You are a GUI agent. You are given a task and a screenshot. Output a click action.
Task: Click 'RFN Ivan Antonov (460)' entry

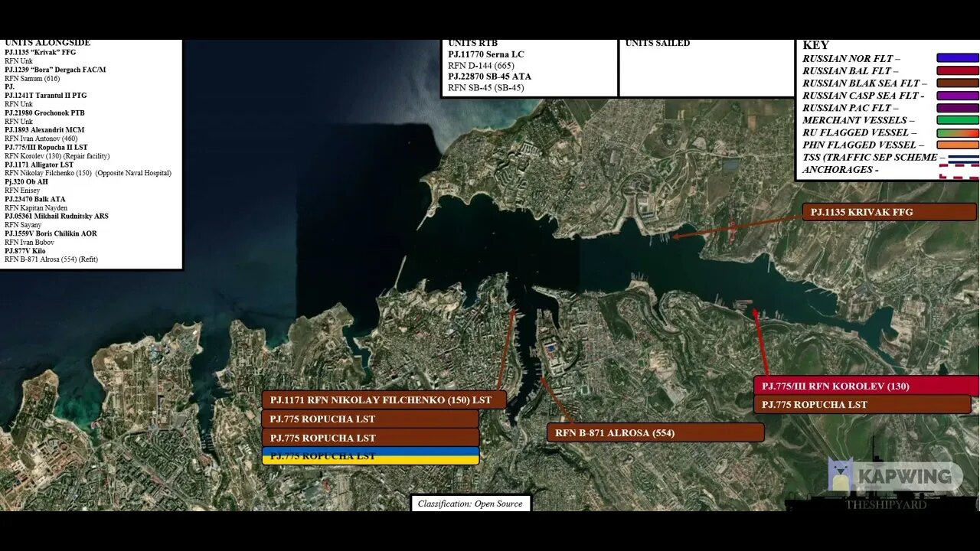[41, 139]
